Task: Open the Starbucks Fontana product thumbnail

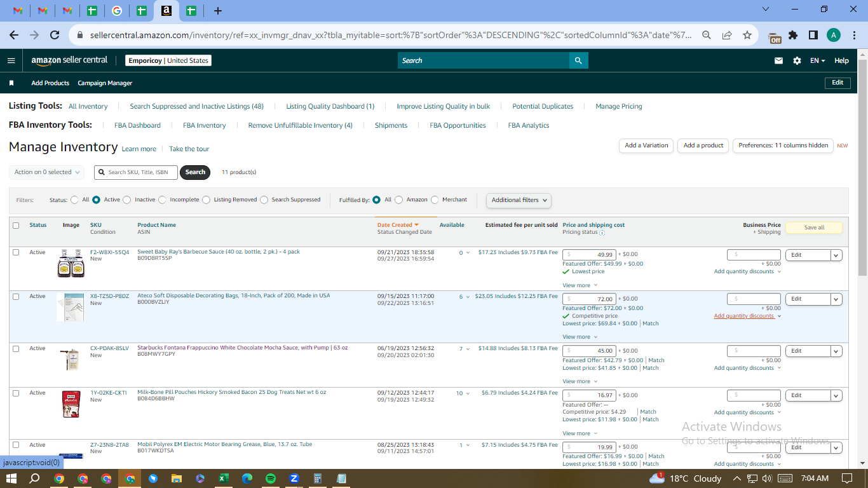Action: [x=71, y=359]
